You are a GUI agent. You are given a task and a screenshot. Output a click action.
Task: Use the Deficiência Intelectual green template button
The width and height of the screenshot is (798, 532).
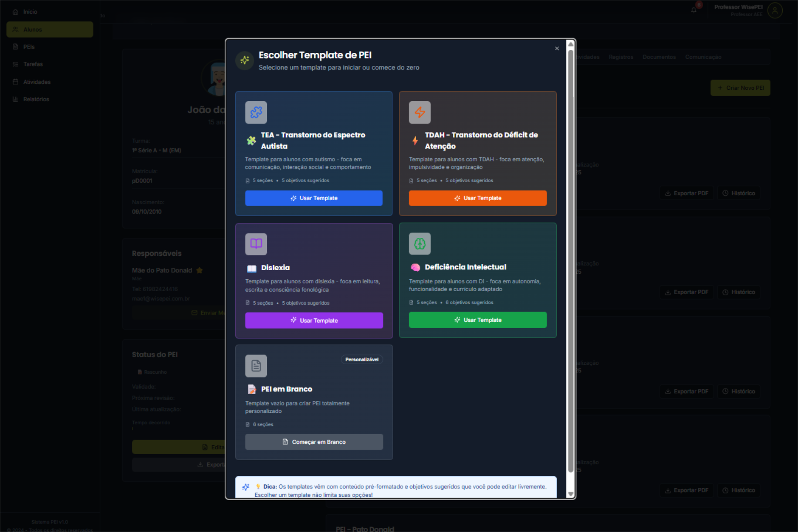[x=478, y=320]
